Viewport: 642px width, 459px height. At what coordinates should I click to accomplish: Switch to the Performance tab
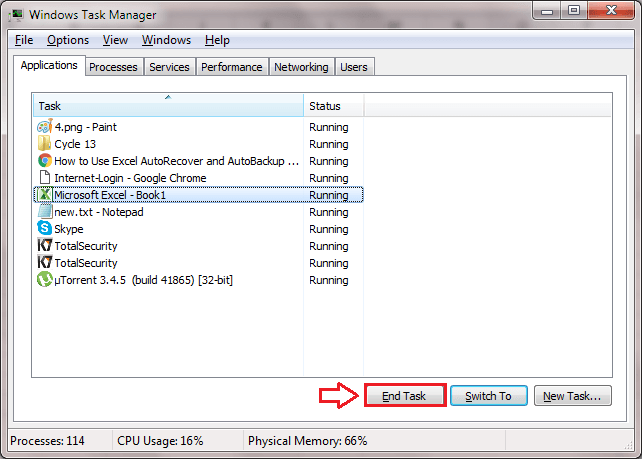pyautogui.click(x=232, y=67)
